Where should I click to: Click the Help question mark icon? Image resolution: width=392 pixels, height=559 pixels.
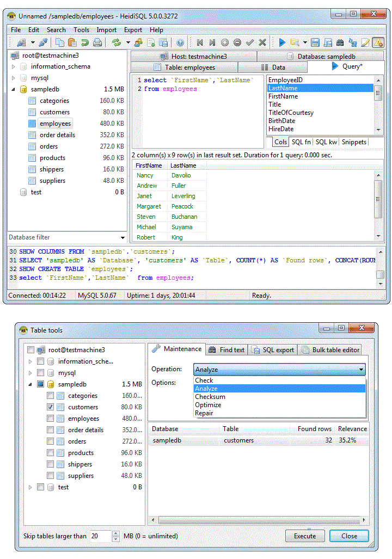(180, 42)
